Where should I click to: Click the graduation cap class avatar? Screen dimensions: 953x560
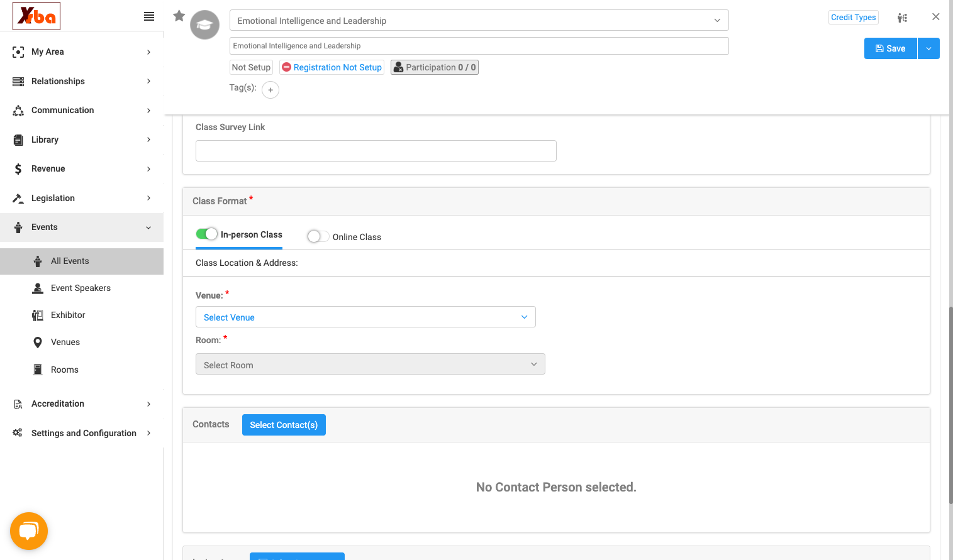pos(204,25)
